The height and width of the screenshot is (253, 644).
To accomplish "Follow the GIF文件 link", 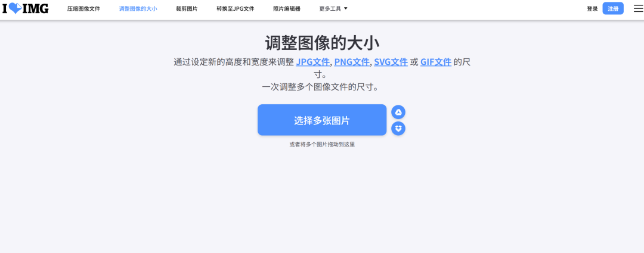I will pyautogui.click(x=436, y=62).
